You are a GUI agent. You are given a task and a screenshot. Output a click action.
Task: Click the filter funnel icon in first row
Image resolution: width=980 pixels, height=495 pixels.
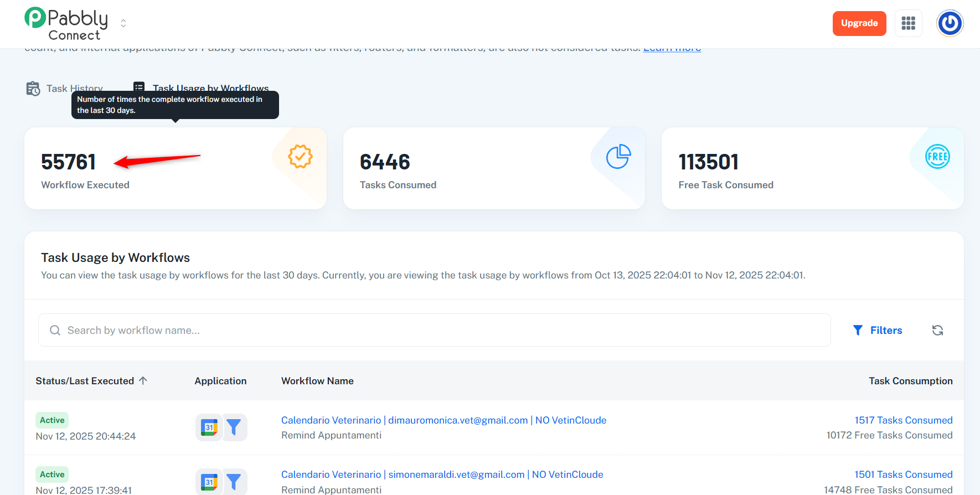(234, 427)
